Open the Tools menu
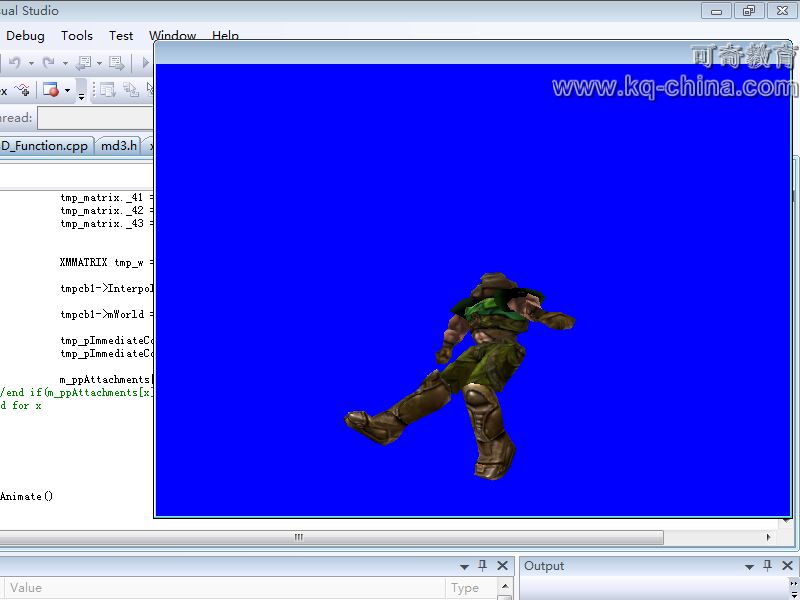Screen dimensions: 800x600 click(x=77, y=35)
